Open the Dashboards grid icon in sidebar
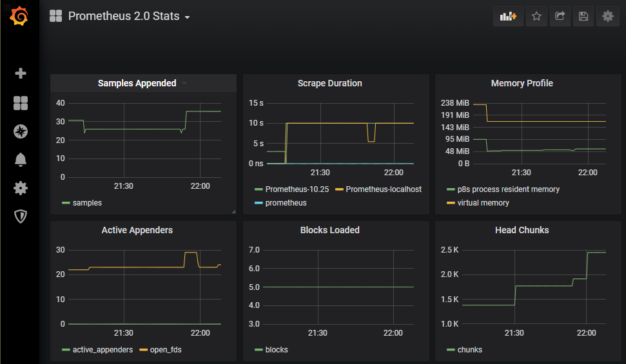This screenshot has height=364, width=626. (x=21, y=103)
